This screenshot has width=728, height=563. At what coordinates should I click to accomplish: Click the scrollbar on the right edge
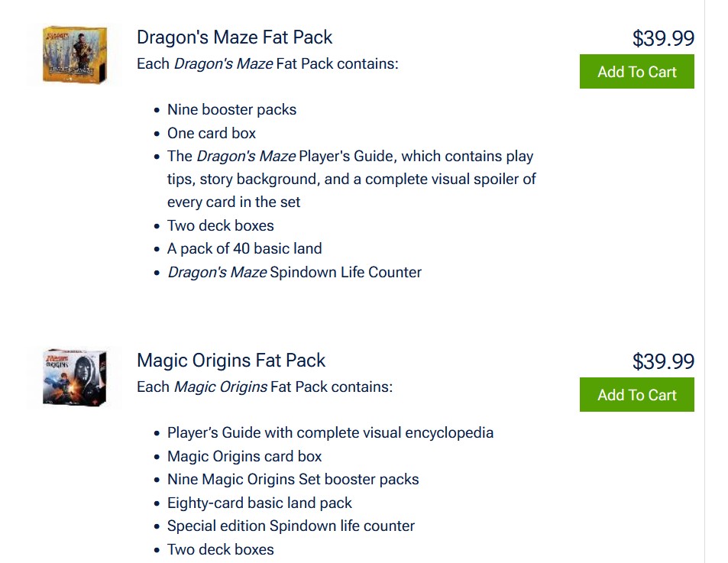click(x=716, y=281)
